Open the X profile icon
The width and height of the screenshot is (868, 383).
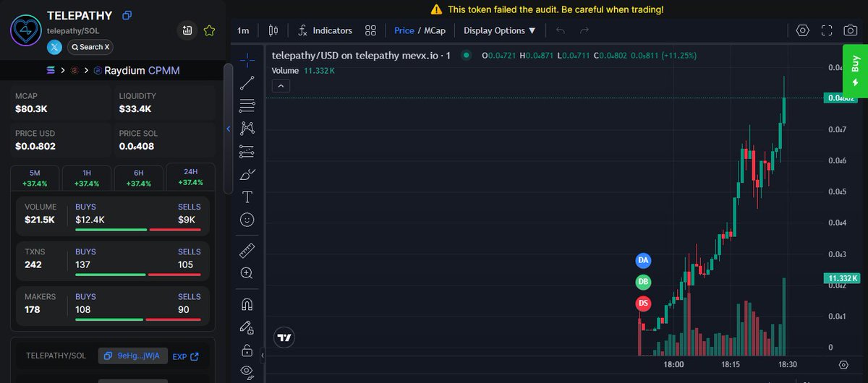[x=55, y=47]
